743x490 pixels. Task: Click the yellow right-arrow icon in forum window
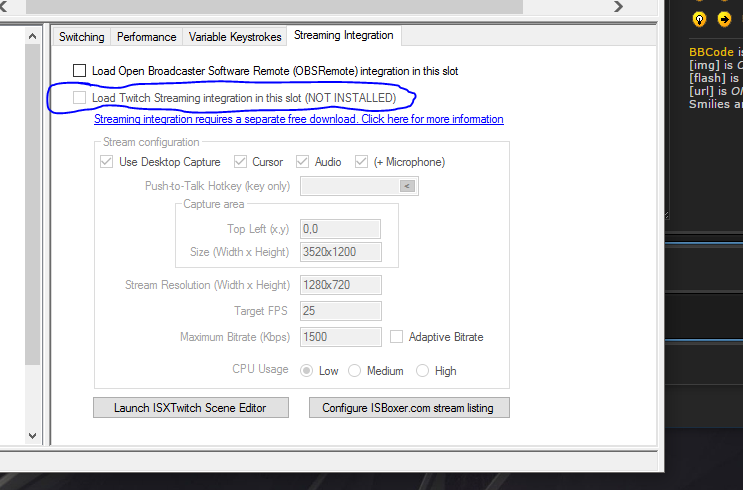[724, 19]
